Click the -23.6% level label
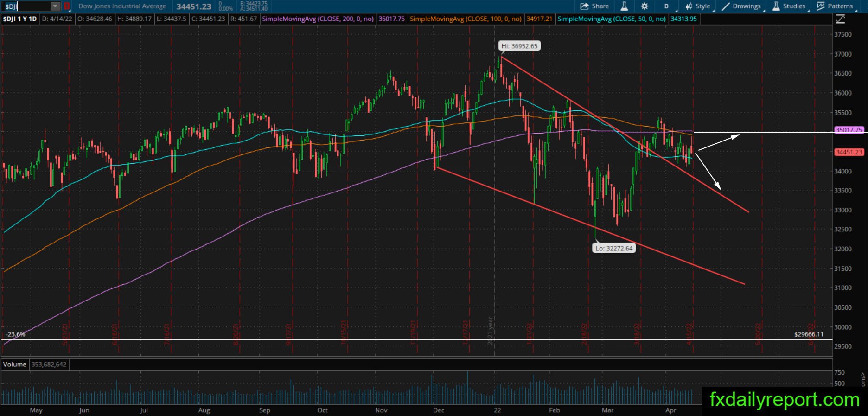The height and width of the screenshot is (416, 868). click(x=15, y=334)
